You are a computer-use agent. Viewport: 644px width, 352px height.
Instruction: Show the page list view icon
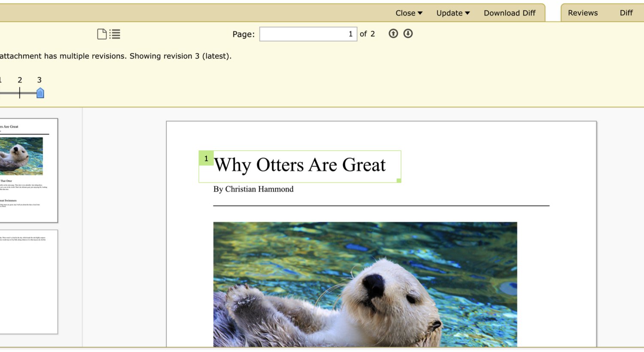pyautogui.click(x=115, y=34)
